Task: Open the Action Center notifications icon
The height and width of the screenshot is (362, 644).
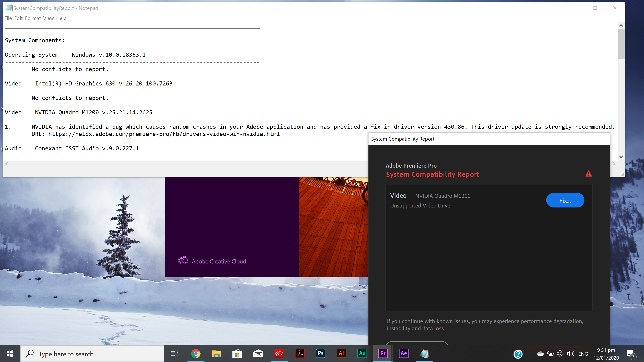Action: click(x=631, y=354)
